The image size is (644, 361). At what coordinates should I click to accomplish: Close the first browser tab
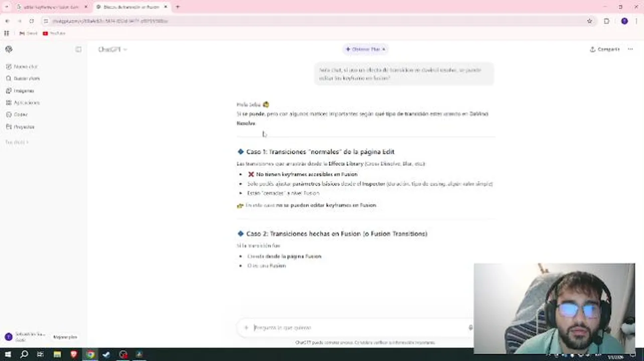coord(86,7)
